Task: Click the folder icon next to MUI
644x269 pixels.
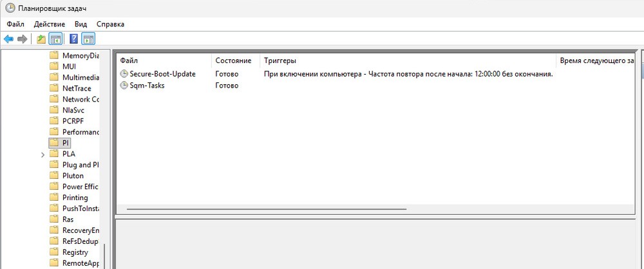Action: (54, 66)
